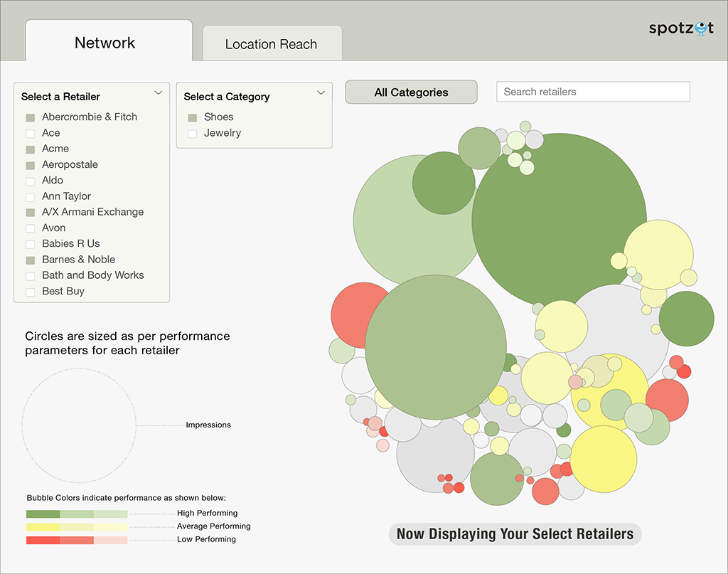The height and width of the screenshot is (574, 728).
Task: Enable the Shoes category
Action: point(193,117)
